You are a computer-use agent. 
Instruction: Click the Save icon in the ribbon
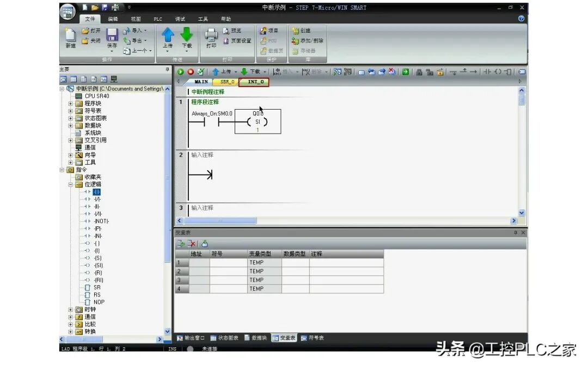click(x=112, y=37)
